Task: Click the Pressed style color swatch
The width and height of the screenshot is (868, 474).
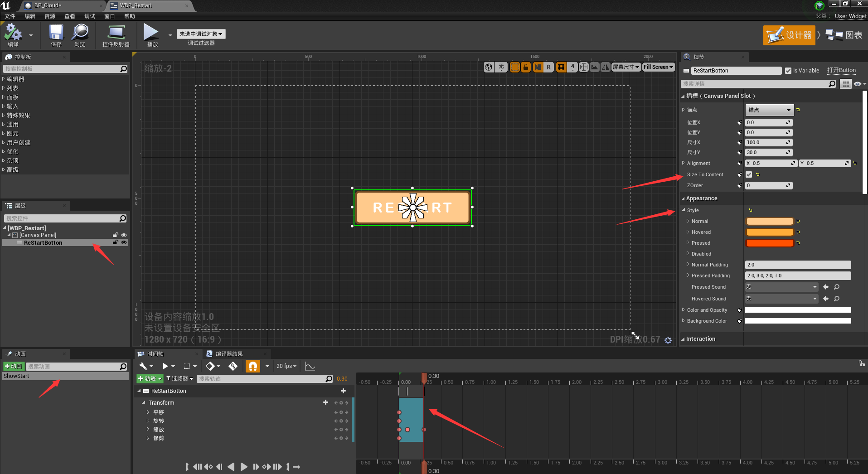Action: tap(769, 243)
